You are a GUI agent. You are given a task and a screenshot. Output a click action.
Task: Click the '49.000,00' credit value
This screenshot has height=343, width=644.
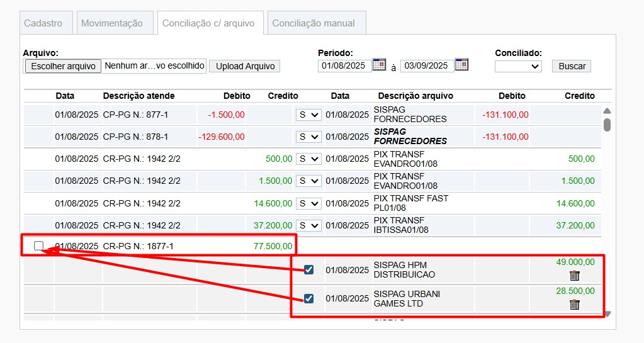coord(575,262)
